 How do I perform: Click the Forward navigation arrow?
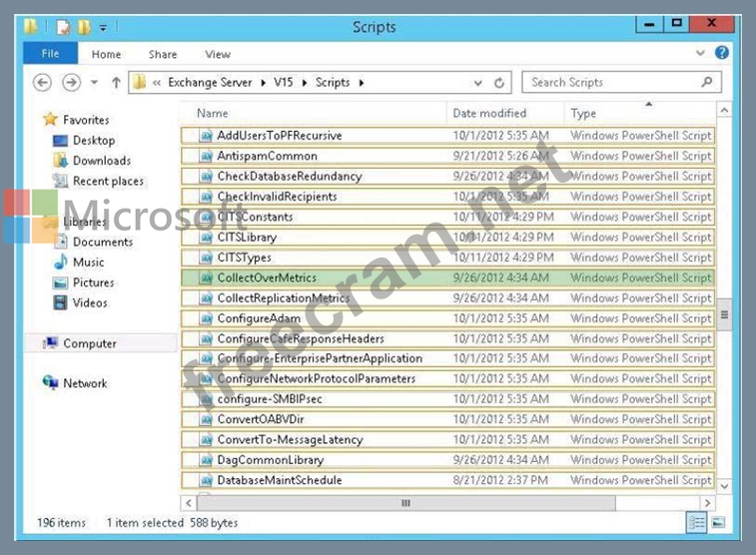pos(71,83)
